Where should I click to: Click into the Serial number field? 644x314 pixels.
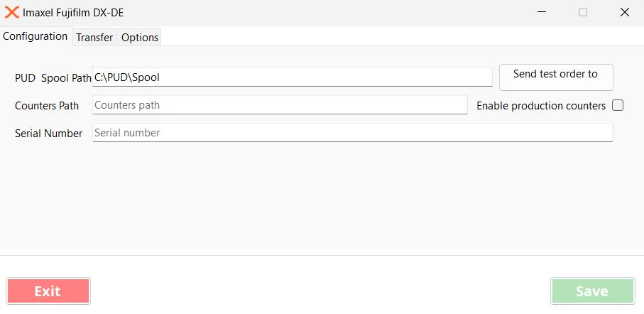[352, 133]
